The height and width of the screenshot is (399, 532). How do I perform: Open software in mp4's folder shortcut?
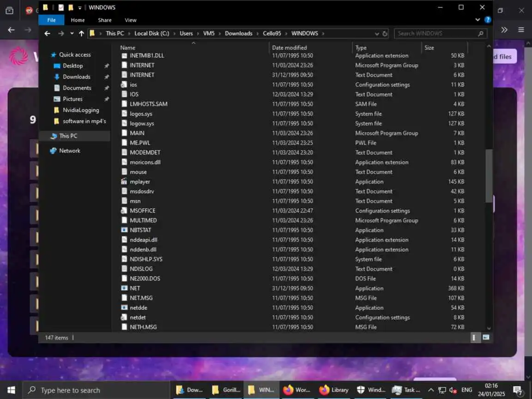coord(84,121)
